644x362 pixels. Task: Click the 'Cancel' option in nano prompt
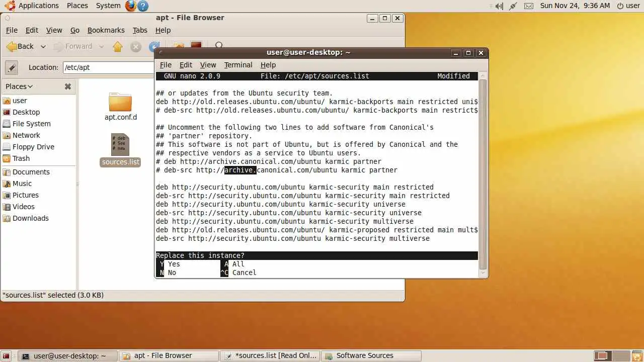click(x=244, y=273)
